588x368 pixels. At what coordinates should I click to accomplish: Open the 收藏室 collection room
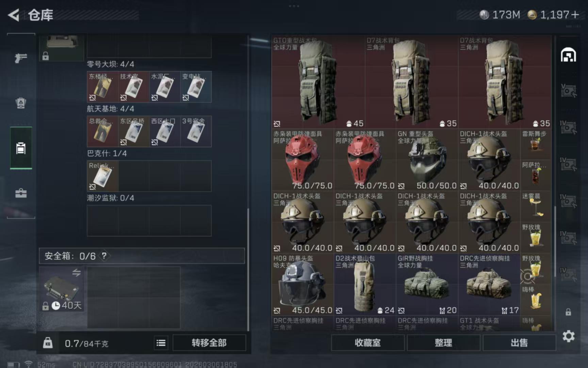pyautogui.click(x=368, y=343)
